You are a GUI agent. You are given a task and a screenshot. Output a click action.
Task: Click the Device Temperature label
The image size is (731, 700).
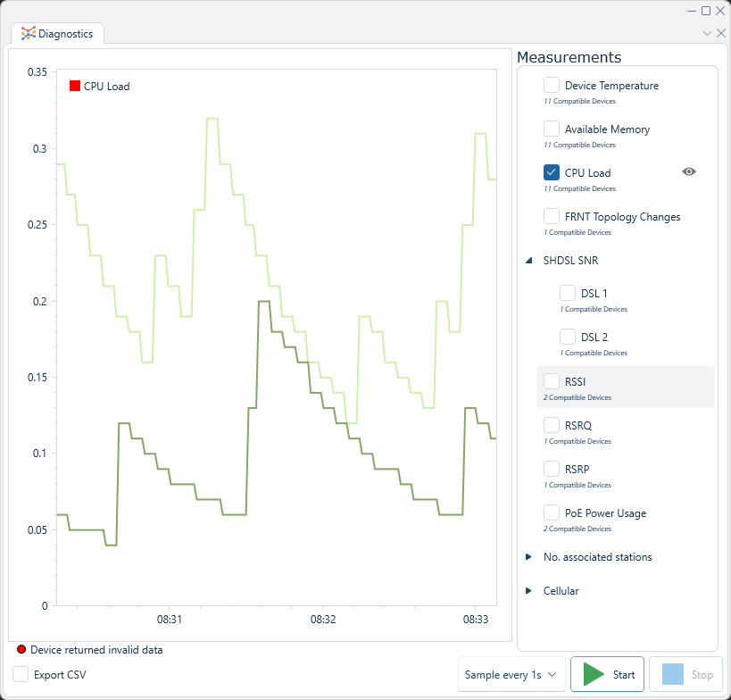point(611,86)
